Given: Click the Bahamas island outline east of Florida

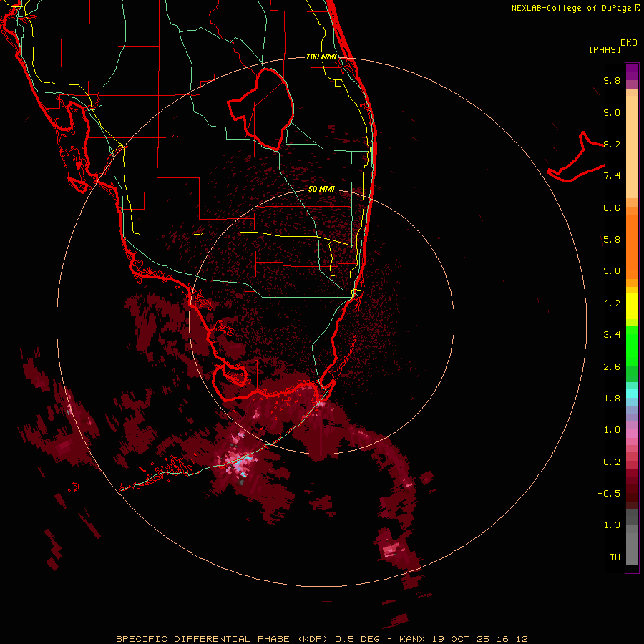Looking at the screenshot, I should pyautogui.click(x=576, y=157).
